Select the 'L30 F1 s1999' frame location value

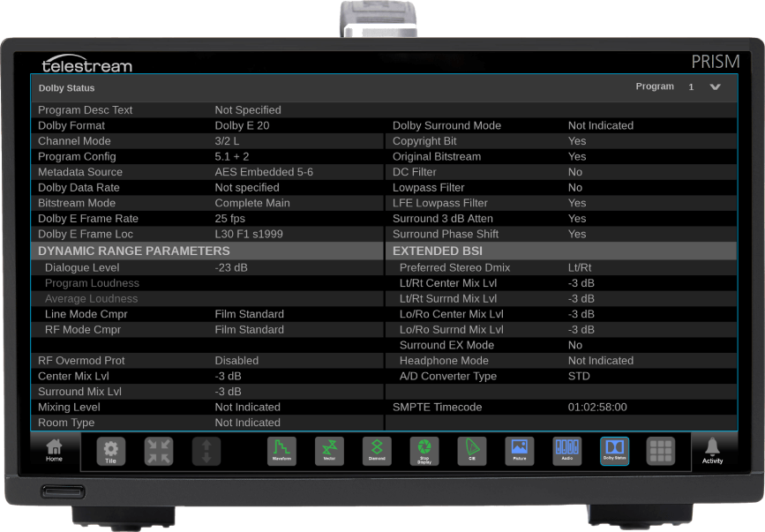[249, 234]
